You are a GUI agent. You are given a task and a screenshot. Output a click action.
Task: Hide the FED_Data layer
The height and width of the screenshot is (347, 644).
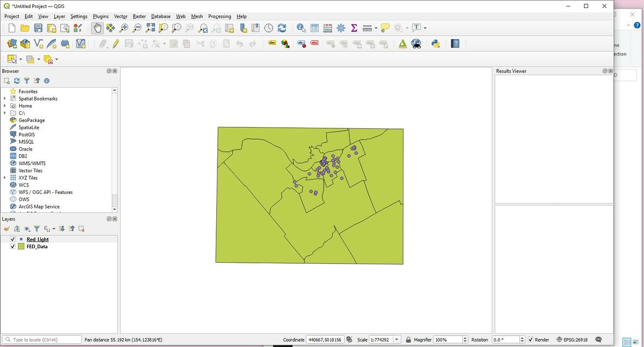pos(13,247)
